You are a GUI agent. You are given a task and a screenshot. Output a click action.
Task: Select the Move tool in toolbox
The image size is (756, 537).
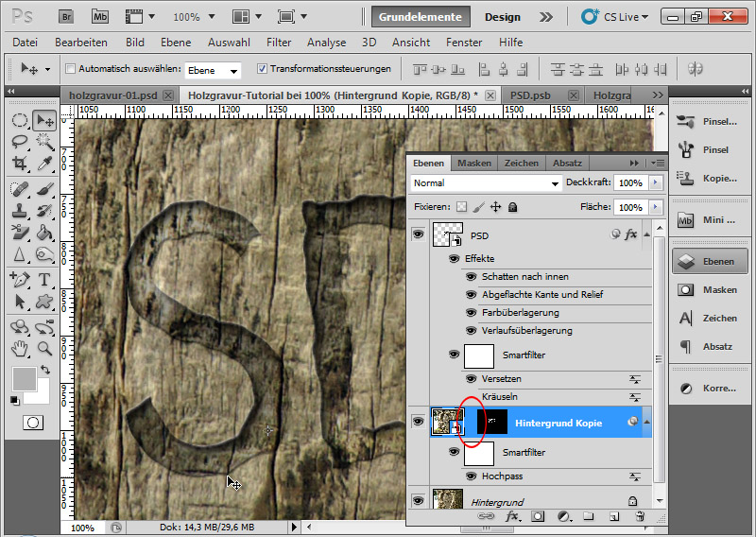(44, 121)
